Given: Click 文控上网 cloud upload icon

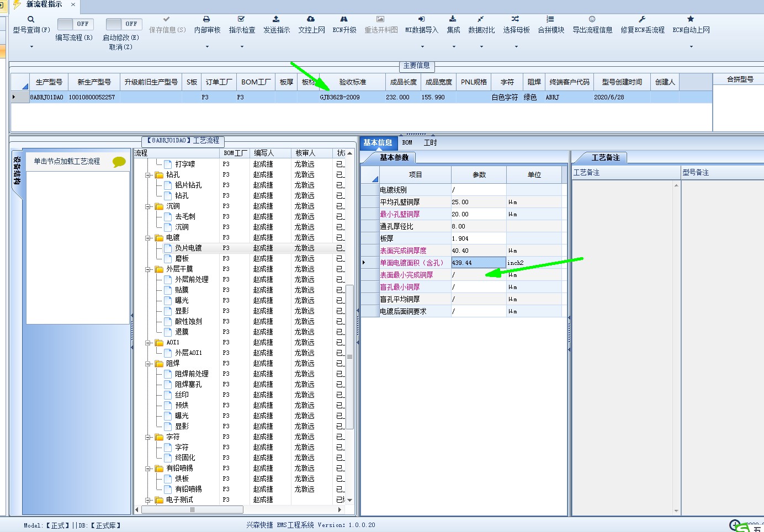Looking at the screenshot, I should click(x=311, y=19).
